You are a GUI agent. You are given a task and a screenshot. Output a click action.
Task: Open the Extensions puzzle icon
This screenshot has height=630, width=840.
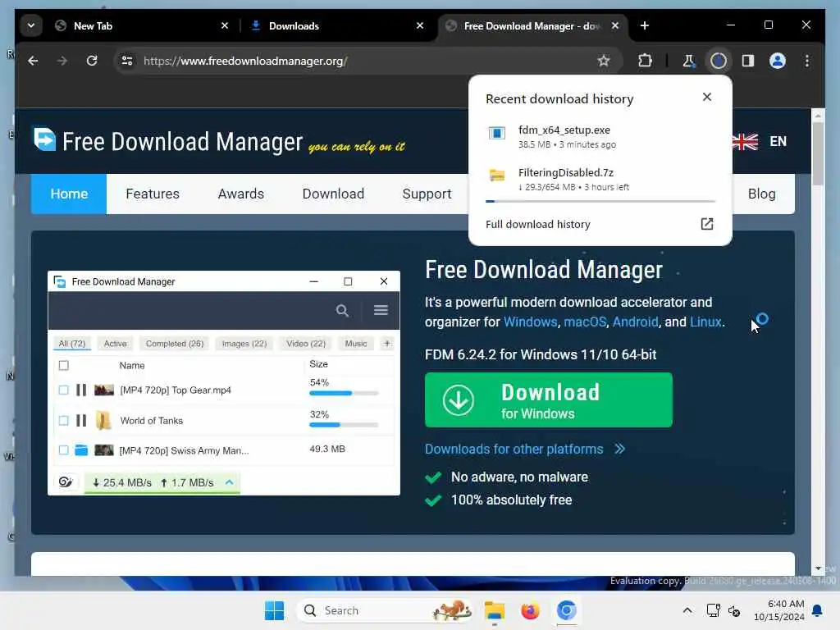[645, 61]
